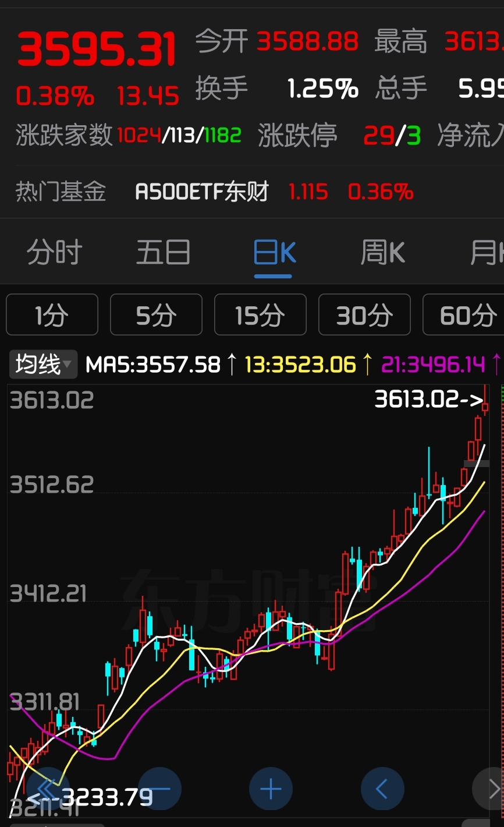
Task: Tap the 3512.62 price axis label
Action: click(52, 485)
